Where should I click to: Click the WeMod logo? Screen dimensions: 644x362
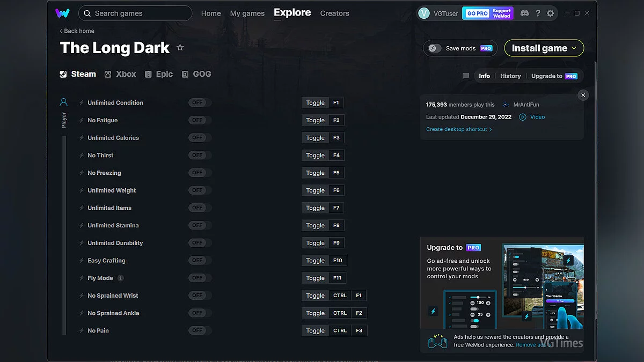click(x=63, y=13)
